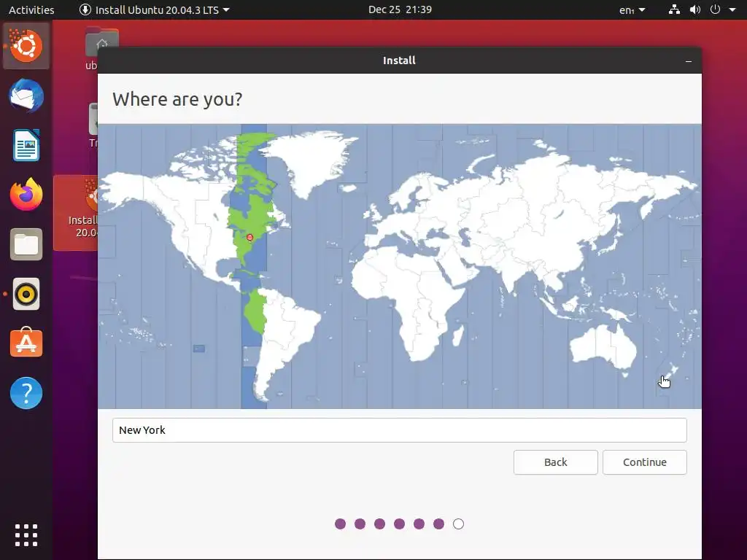Click the volume speaker icon in top bar
The width and height of the screenshot is (747, 560).
(695, 9)
